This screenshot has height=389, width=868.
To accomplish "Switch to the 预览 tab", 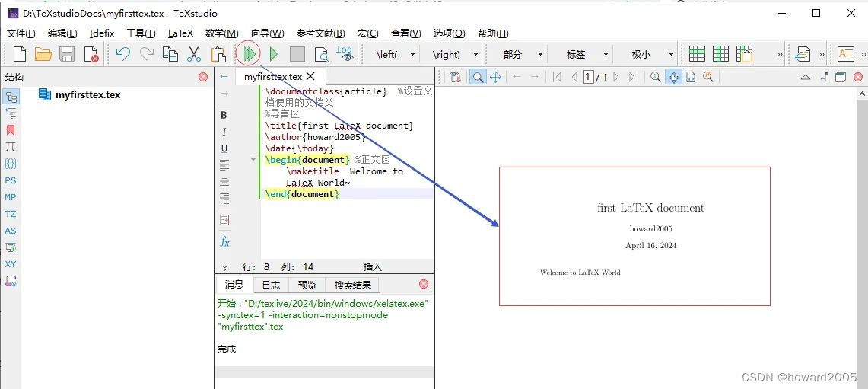I will pyautogui.click(x=307, y=285).
